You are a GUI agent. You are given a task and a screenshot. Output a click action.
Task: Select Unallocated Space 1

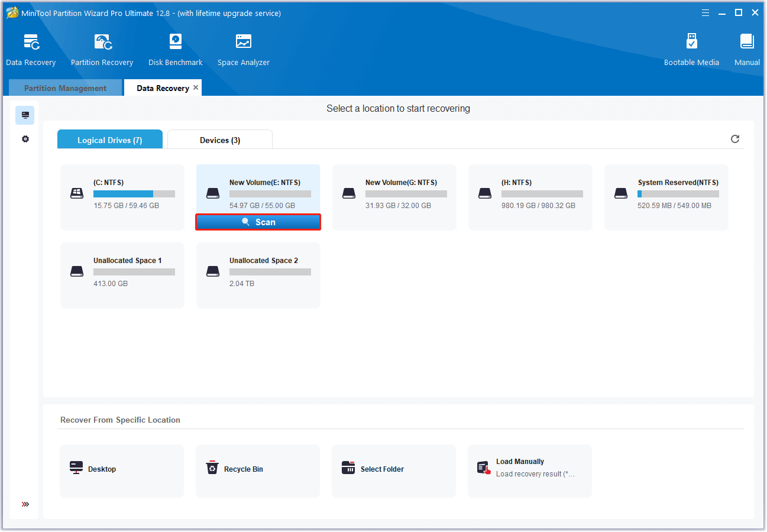tap(122, 275)
